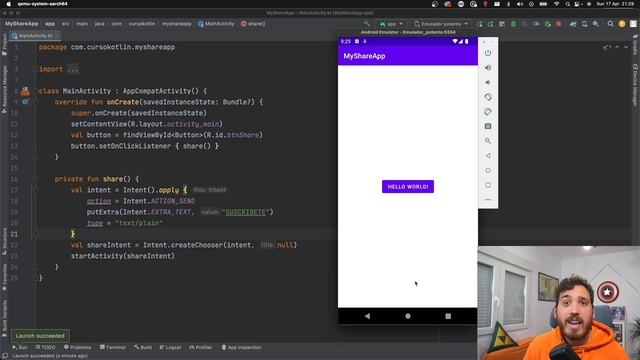This screenshot has width=640, height=360.
Task: Click the Make Project hammer icon
Action: click(x=367, y=24)
